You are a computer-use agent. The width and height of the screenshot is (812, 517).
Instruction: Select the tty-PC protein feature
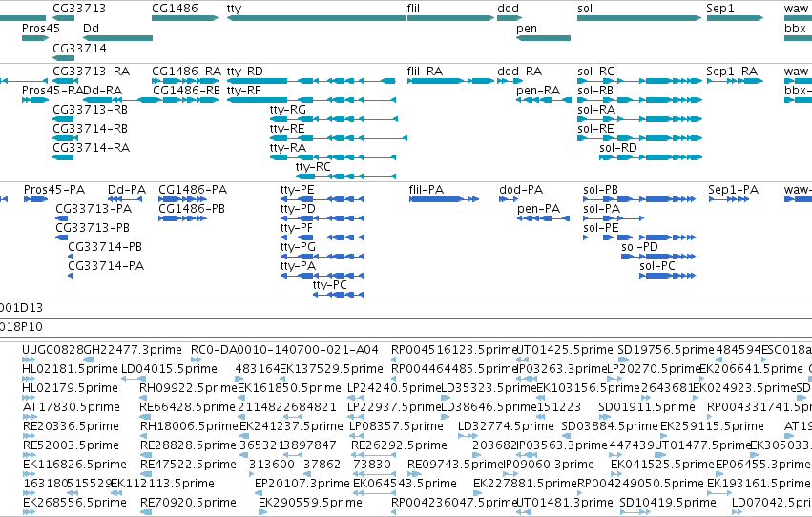pyautogui.click(x=338, y=295)
